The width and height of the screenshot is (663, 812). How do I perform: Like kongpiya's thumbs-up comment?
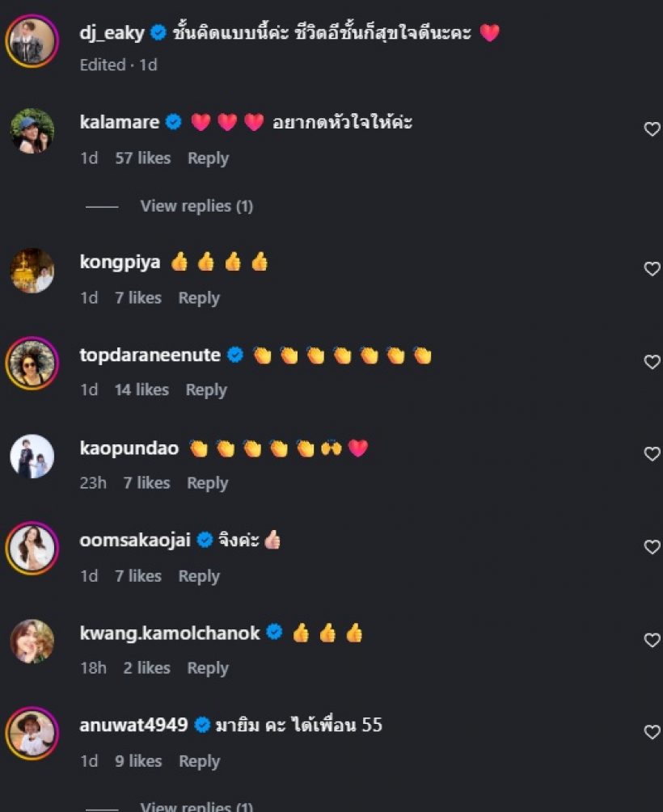point(652,269)
